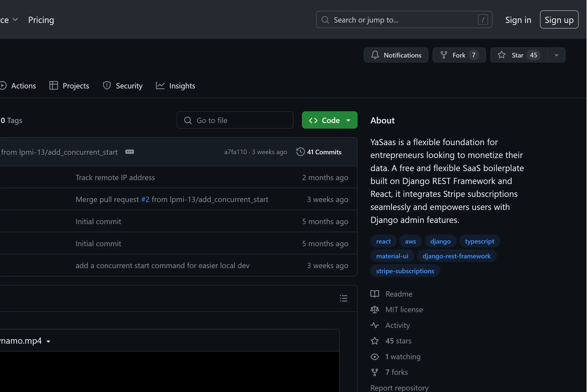
Task: Click the Readme book icon
Action: (x=375, y=294)
